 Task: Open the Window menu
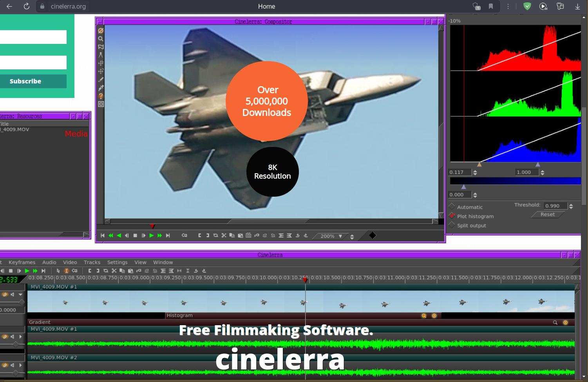(163, 263)
